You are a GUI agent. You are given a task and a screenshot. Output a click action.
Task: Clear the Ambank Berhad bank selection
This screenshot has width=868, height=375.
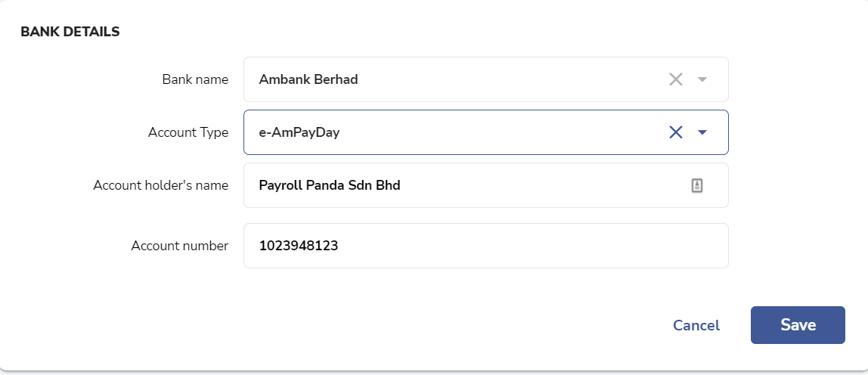pos(675,79)
